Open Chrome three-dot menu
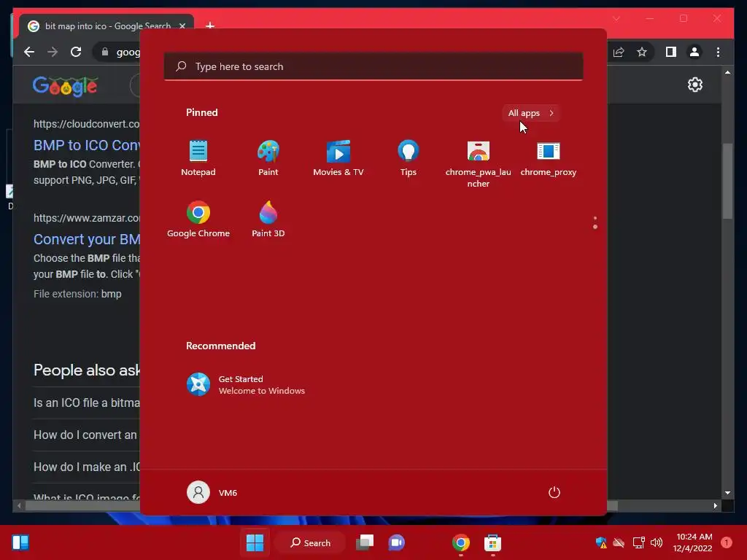Viewport: 747px width, 560px height. (x=718, y=52)
